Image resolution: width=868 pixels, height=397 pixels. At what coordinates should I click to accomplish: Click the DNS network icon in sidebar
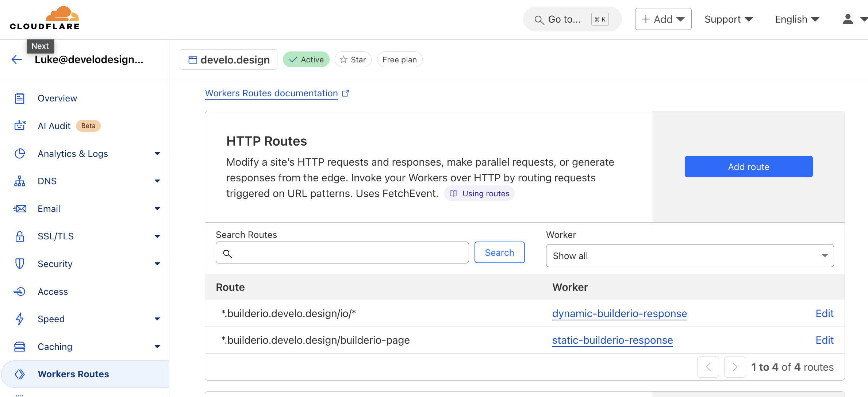tap(20, 181)
